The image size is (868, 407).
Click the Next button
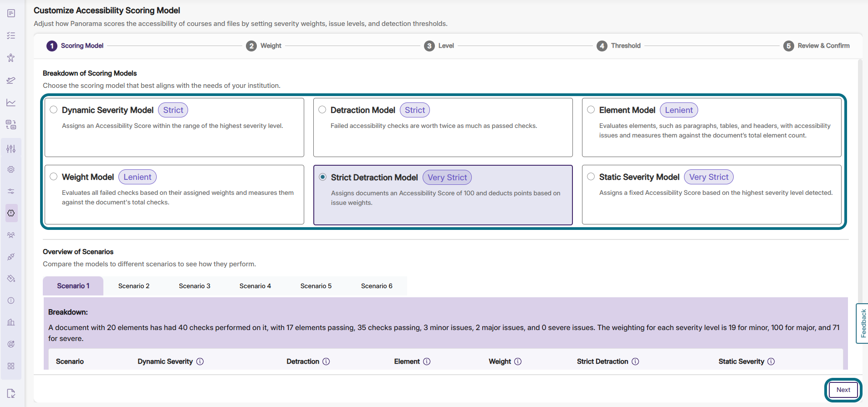(x=843, y=390)
